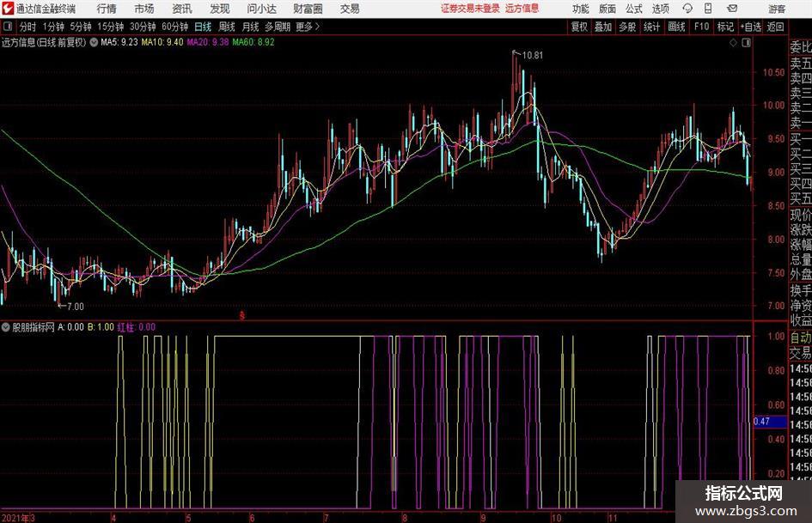Click the 复权 toolbar button
Viewport: 812px width, 523px height.
(579, 27)
